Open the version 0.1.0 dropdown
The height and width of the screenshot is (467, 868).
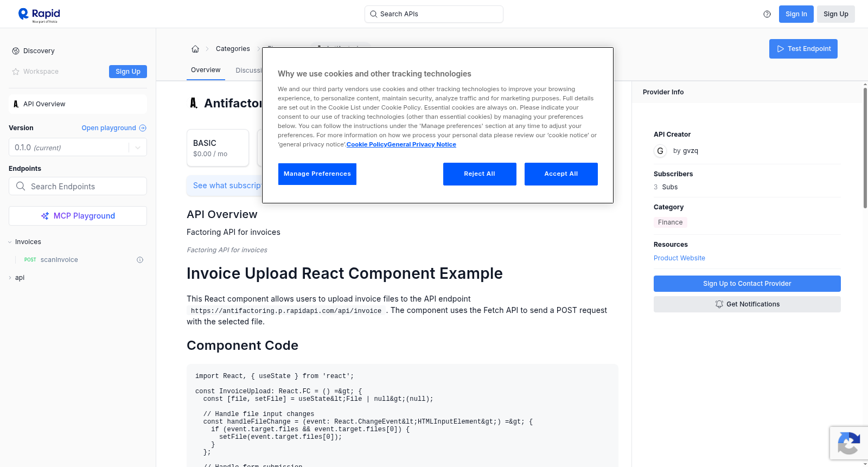tap(78, 147)
